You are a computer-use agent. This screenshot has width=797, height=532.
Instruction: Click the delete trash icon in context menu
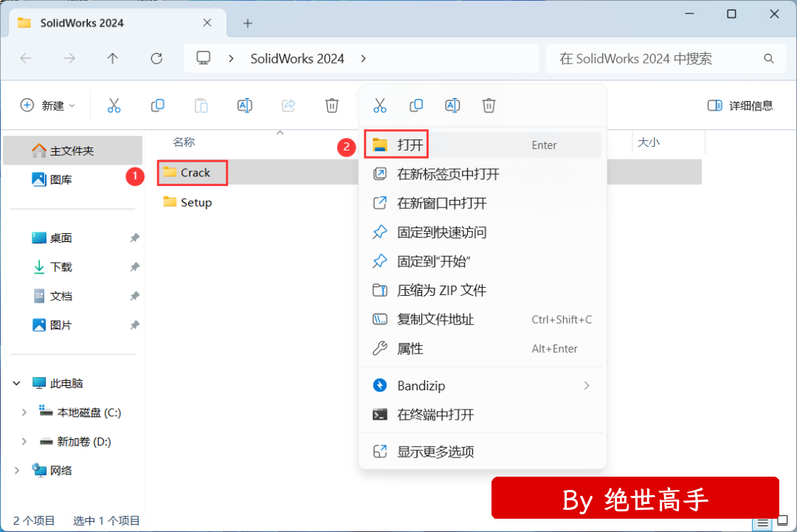489,106
